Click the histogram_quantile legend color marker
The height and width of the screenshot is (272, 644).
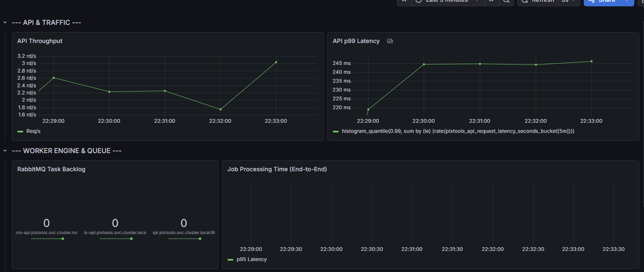point(336,132)
